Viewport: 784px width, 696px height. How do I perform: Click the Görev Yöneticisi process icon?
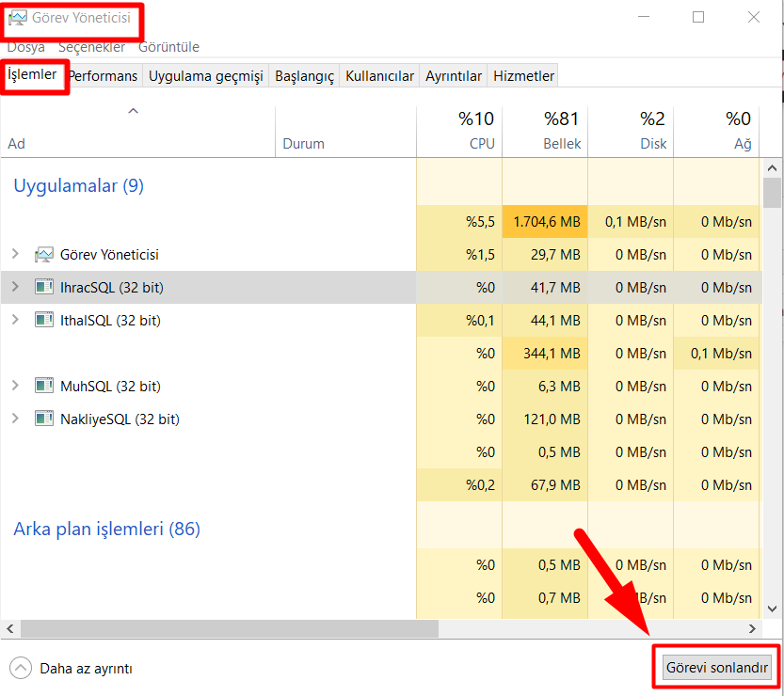[43, 255]
